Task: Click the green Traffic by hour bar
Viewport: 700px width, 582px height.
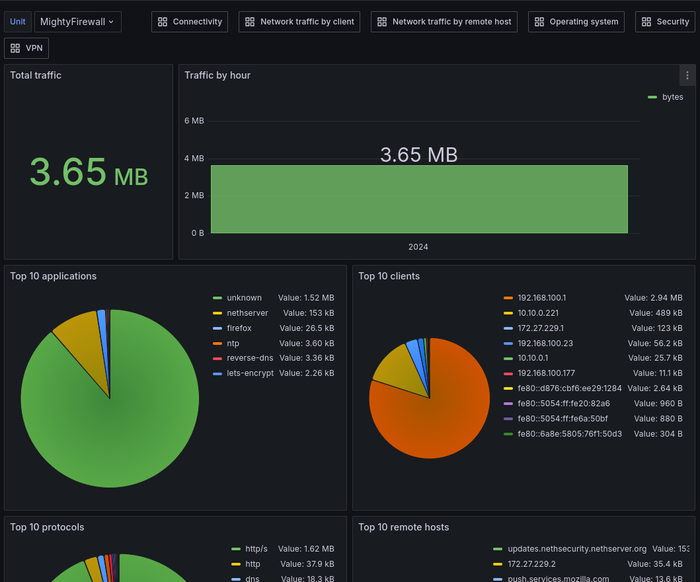Action: [x=419, y=199]
